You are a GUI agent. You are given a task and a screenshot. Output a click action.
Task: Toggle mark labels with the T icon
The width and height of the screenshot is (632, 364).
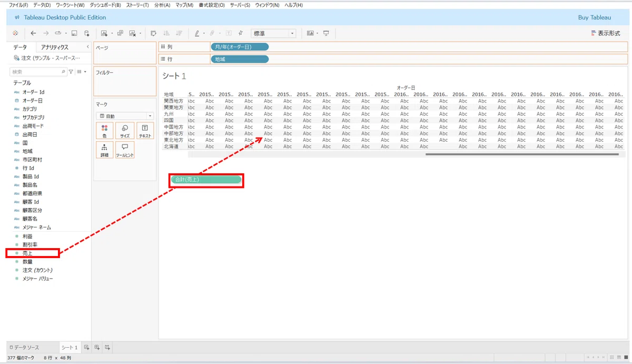(x=229, y=33)
